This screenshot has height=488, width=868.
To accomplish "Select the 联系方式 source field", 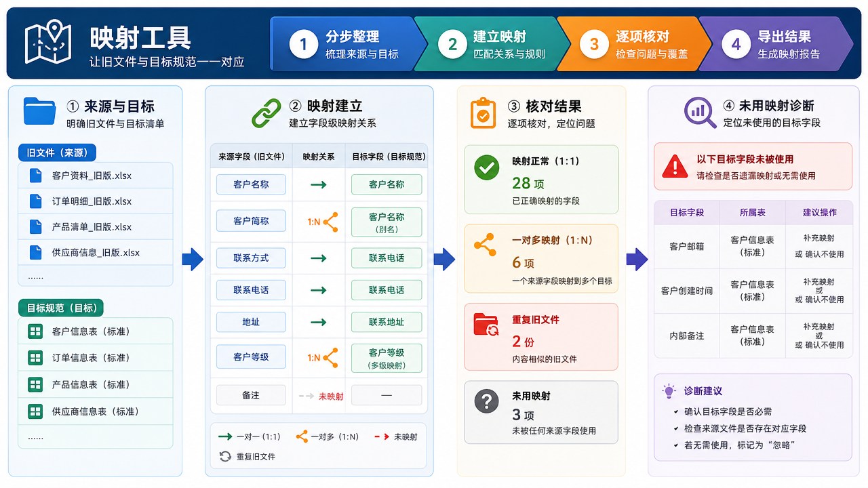I will (251, 258).
